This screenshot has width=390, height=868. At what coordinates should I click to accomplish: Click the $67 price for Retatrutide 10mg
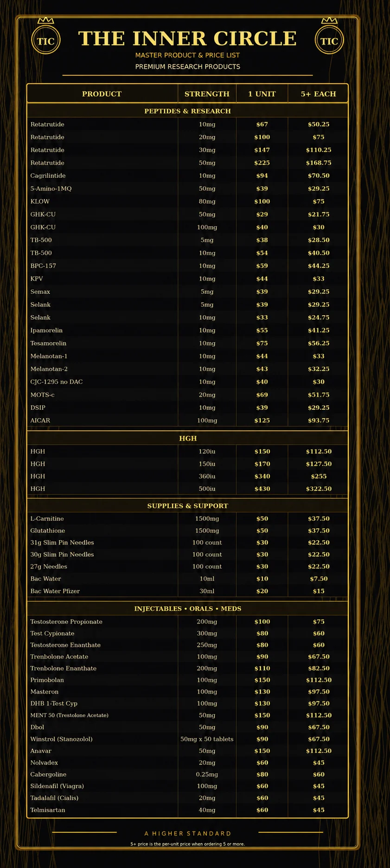(x=262, y=124)
